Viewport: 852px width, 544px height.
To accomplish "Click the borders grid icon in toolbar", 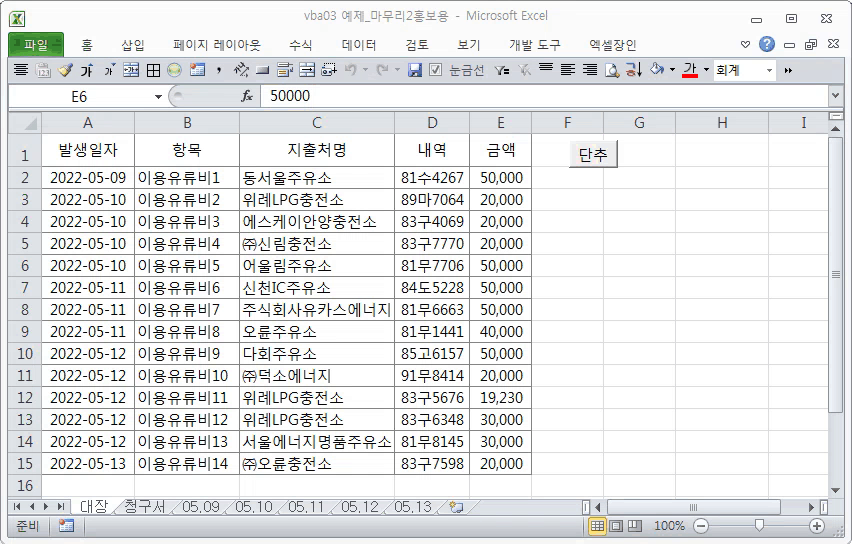I will pyautogui.click(x=154, y=70).
